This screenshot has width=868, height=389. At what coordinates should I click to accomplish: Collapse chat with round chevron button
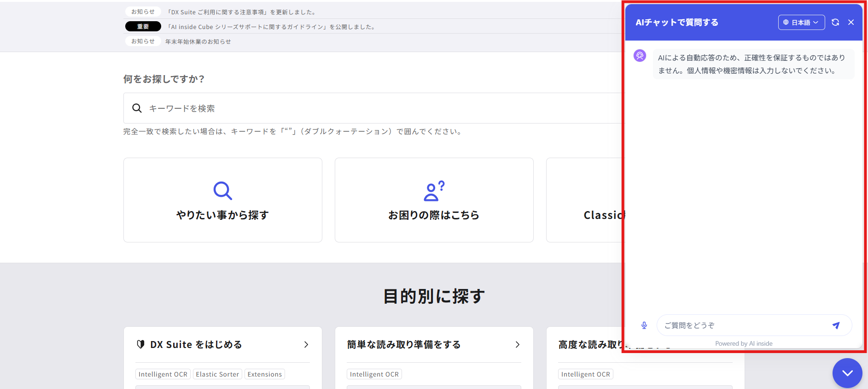coord(847,373)
